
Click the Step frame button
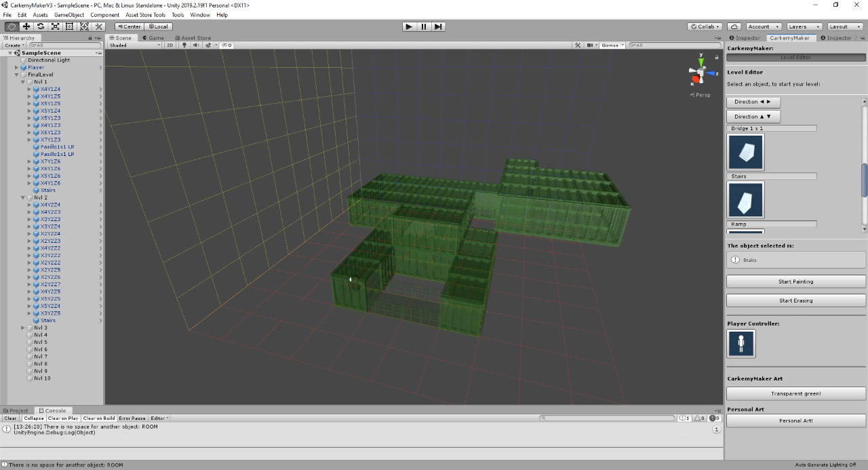click(x=438, y=26)
